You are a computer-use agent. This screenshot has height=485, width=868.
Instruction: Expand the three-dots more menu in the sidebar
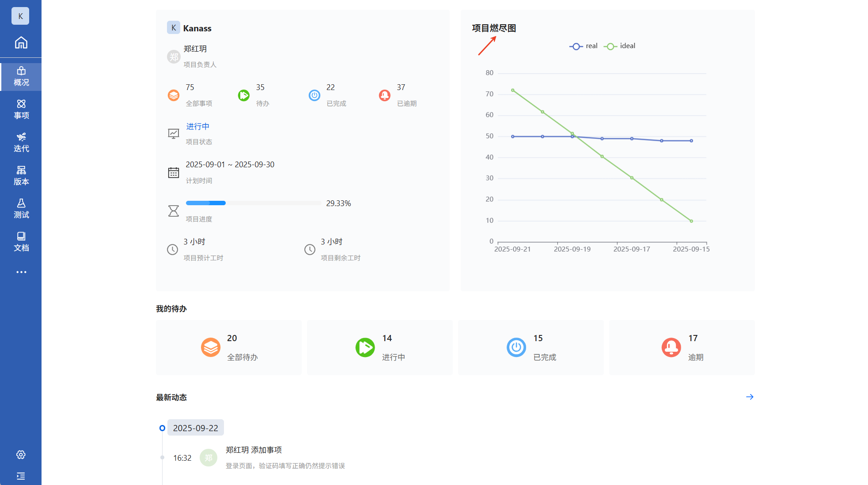coord(21,272)
